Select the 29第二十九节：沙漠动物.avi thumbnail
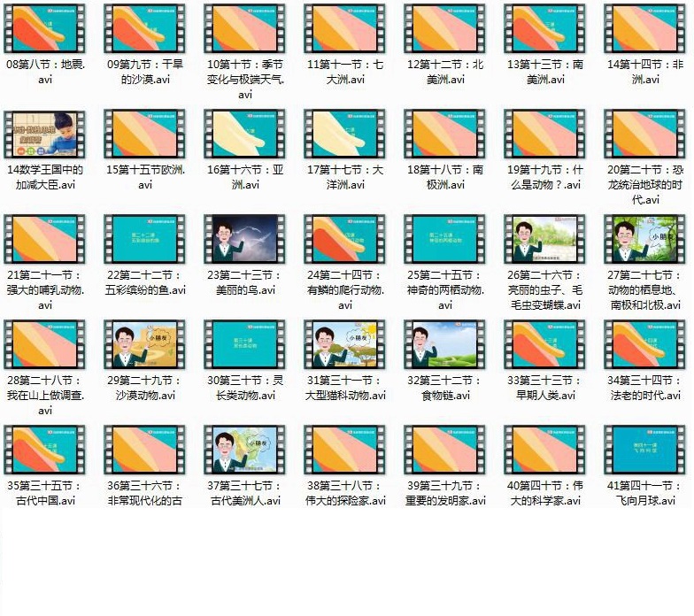694x616 pixels. [x=145, y=344]
